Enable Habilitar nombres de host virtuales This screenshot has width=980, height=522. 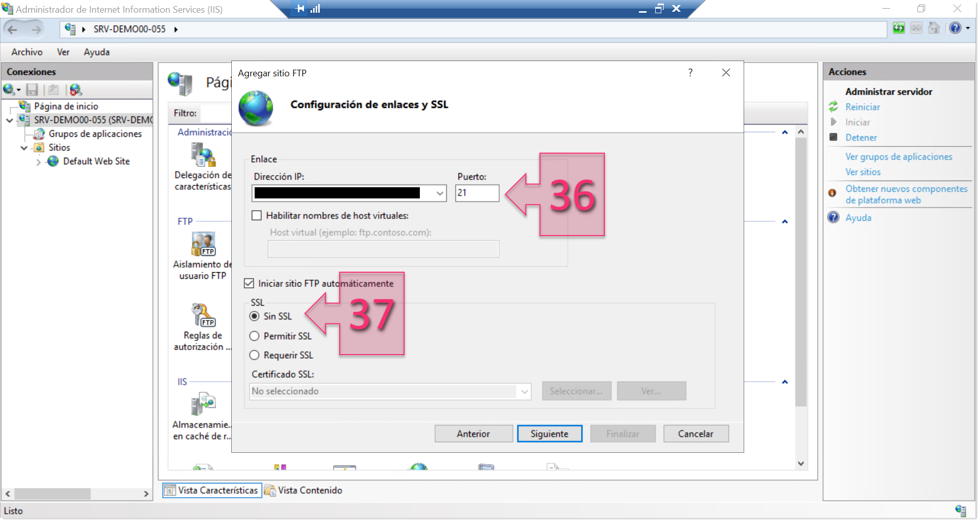click(x=257, y=215)
